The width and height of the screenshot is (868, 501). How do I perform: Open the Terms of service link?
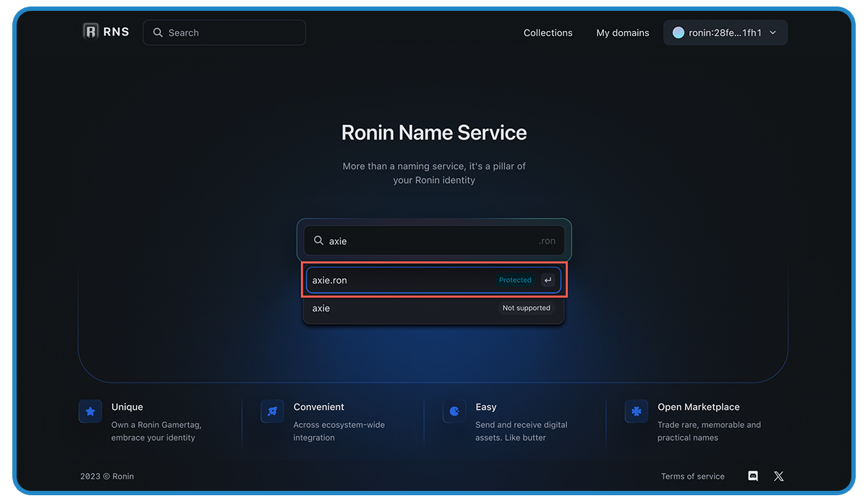(x=692, y=476)
